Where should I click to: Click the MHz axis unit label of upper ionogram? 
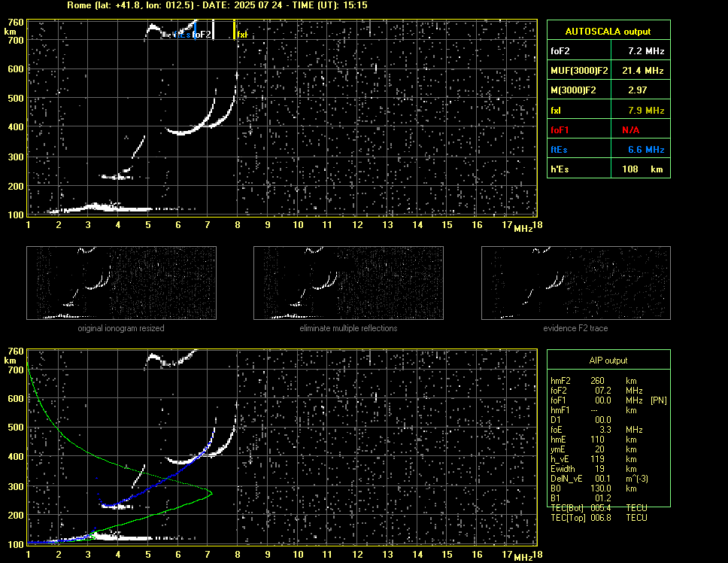(x=523, y=229)
